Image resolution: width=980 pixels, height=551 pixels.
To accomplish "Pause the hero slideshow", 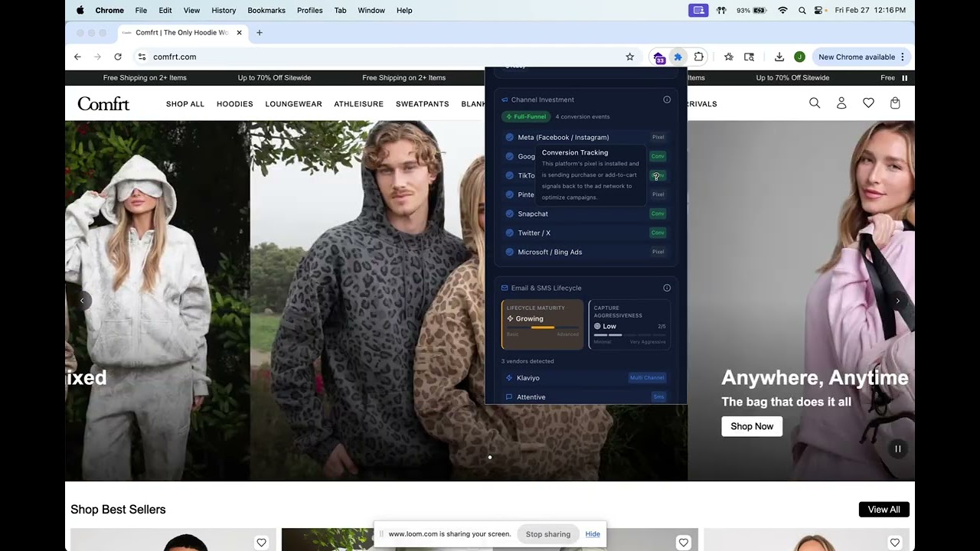I will [898, 449].
